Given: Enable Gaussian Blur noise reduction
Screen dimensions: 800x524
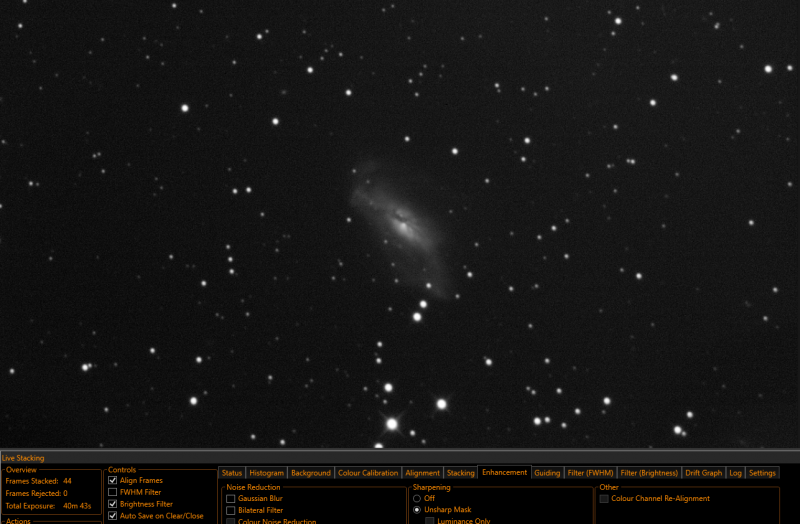Looking at the screenshot, I should click(x=231, y=498).
